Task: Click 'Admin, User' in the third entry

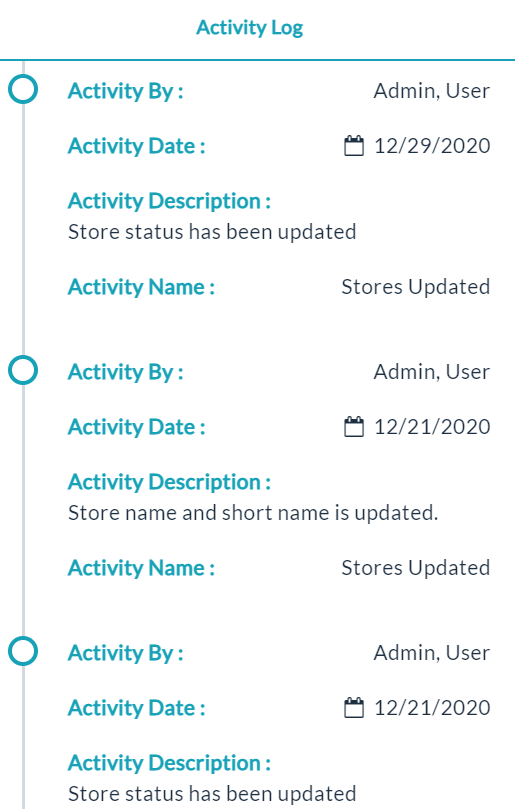Action: coord(432,653)
